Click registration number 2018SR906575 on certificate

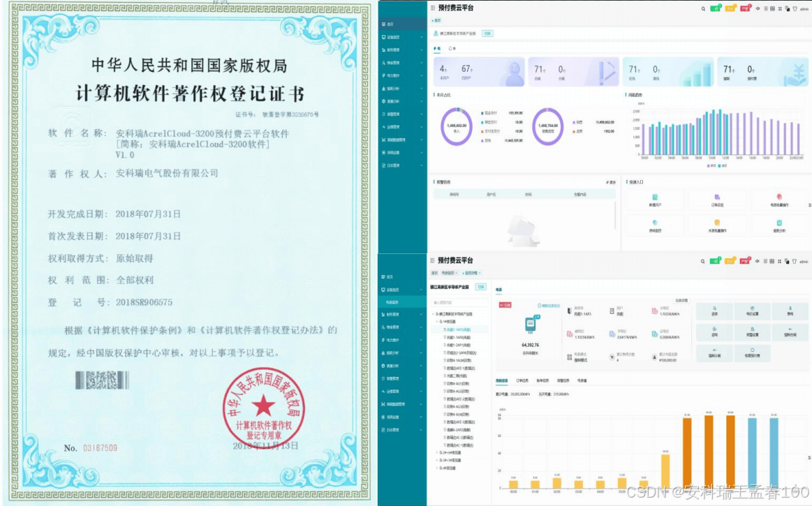point(144,302)
